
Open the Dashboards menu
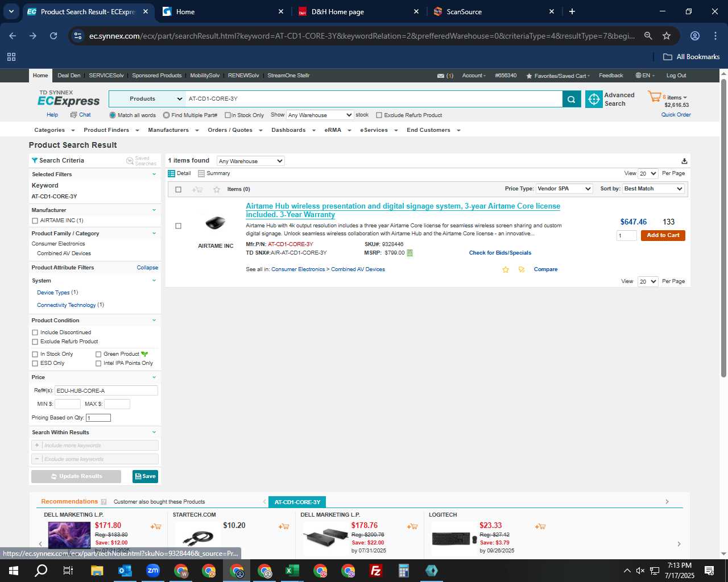coord(293,130)
